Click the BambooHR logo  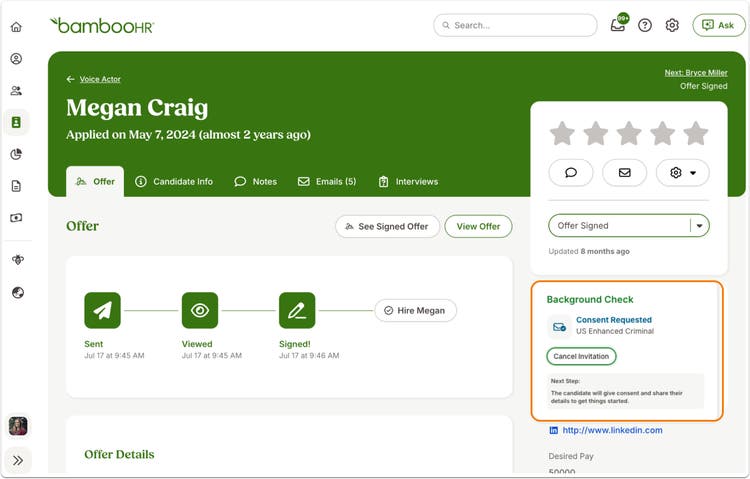point(102,26)
